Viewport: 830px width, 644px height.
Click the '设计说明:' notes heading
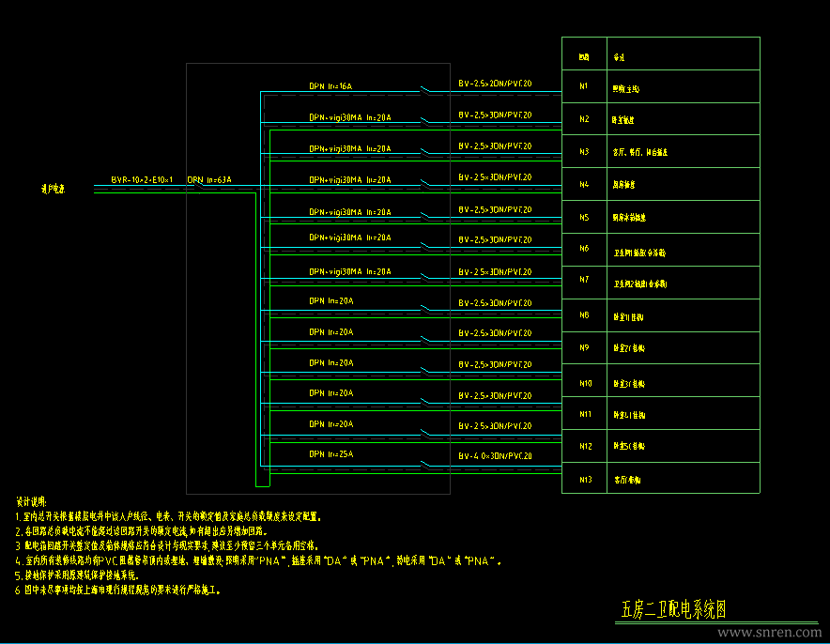tap(31, 501)
